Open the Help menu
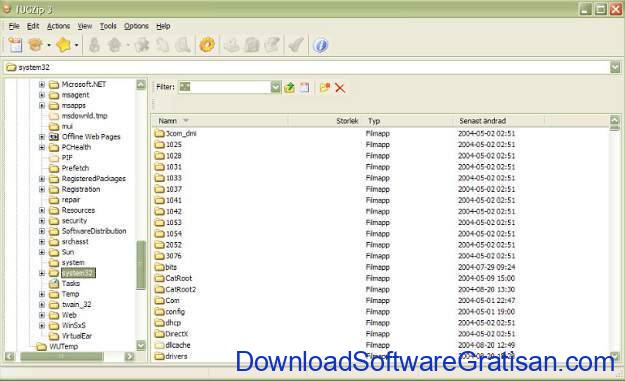 [x=163, y=26]
